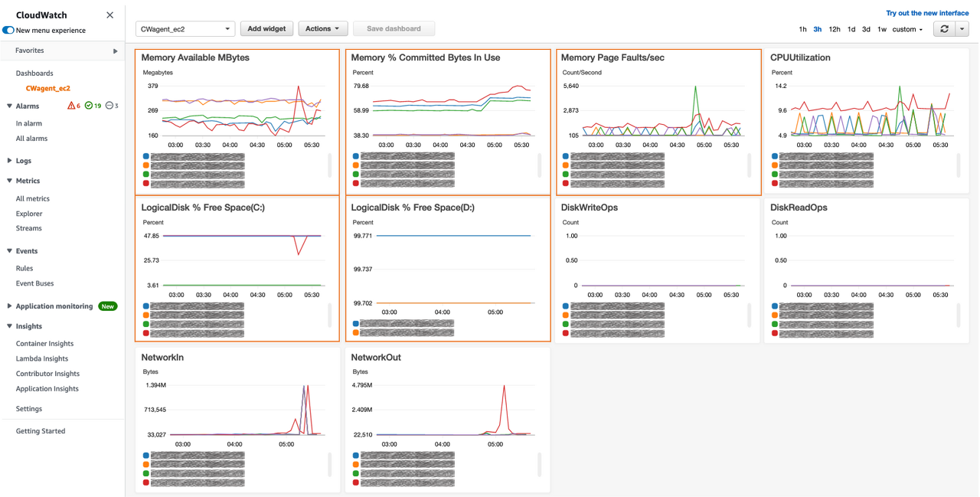Open the CWagent_ec2 dashboard selector dropdown
The image size is (980, 497).
(185, 29)
